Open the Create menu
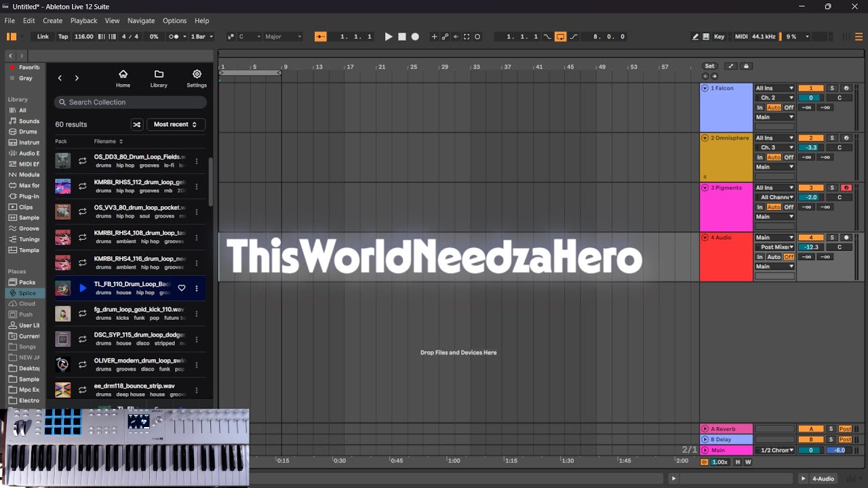868x488 pixels. (52, 21)
